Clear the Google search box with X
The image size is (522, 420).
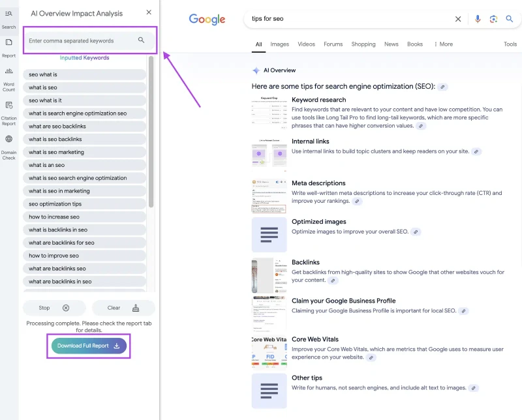click(458, 19)
